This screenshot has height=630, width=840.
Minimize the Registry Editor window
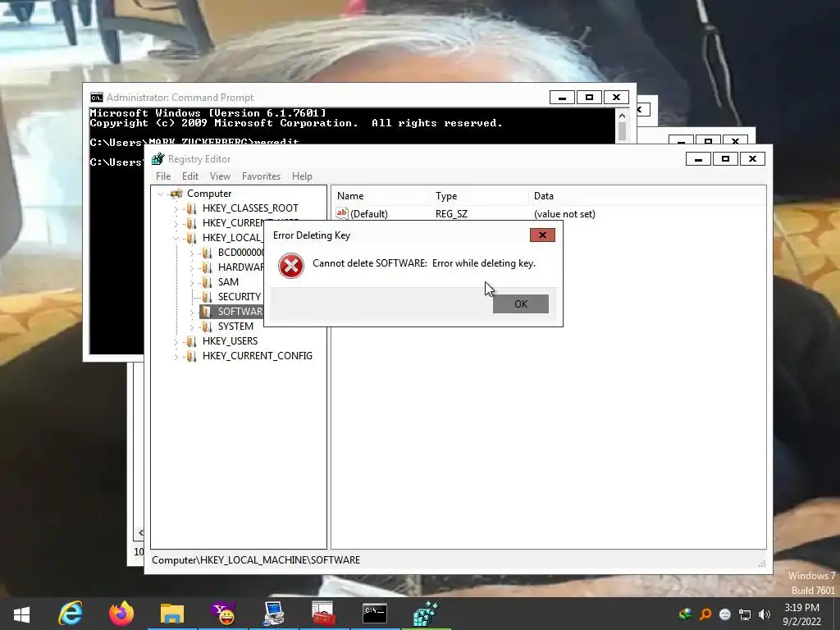(x=698, y=158)
